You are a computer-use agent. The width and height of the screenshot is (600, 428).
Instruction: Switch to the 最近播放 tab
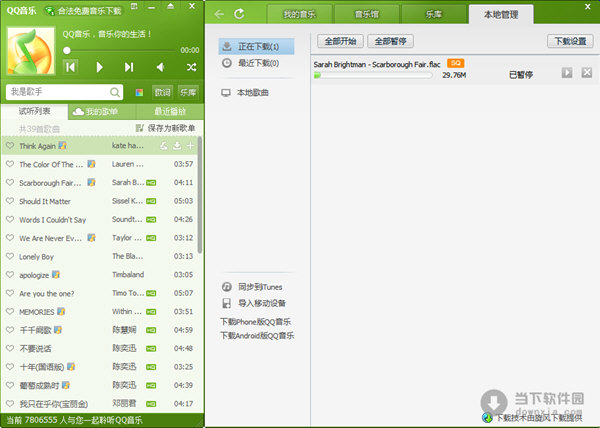click(170, 112)
